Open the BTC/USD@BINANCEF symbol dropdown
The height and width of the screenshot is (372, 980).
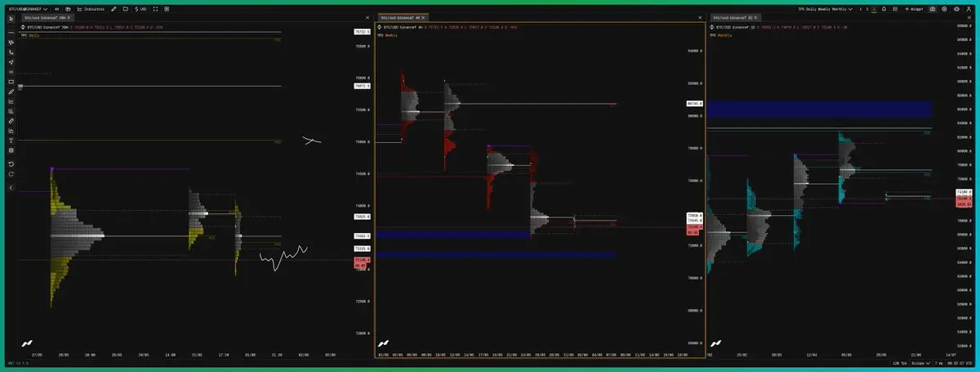(28, 9)
